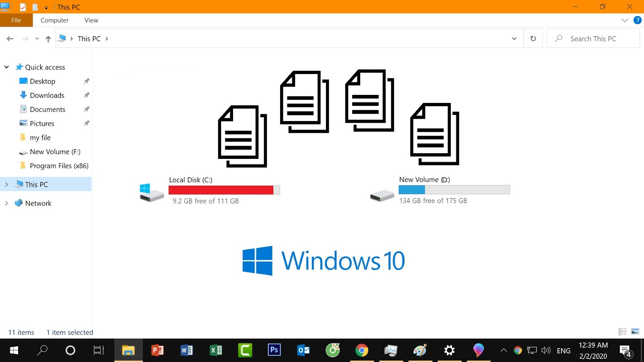The image size is (644, 362).
Task: Switch to the Computer ribbon tab
Action: pos(54,20)
